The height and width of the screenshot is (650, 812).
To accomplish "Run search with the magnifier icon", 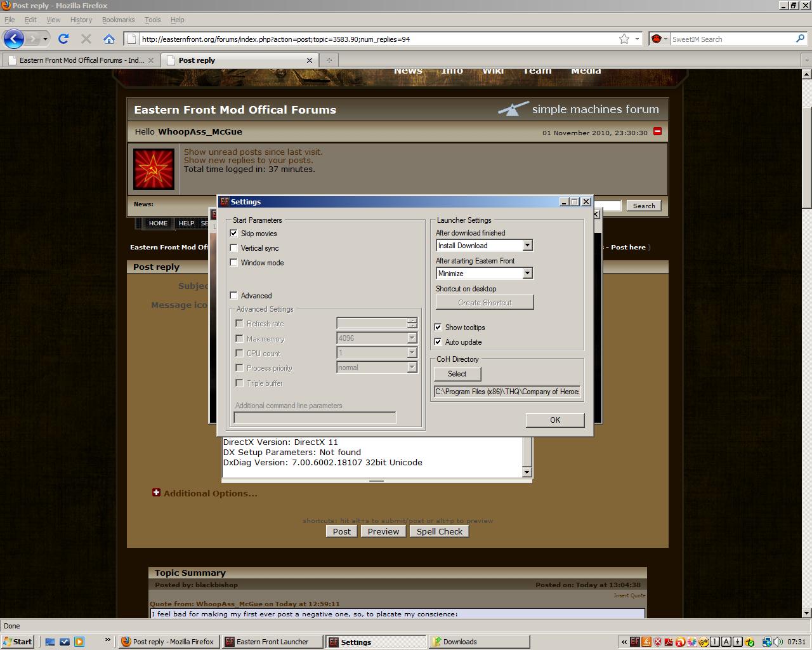I will coord(800,39).
